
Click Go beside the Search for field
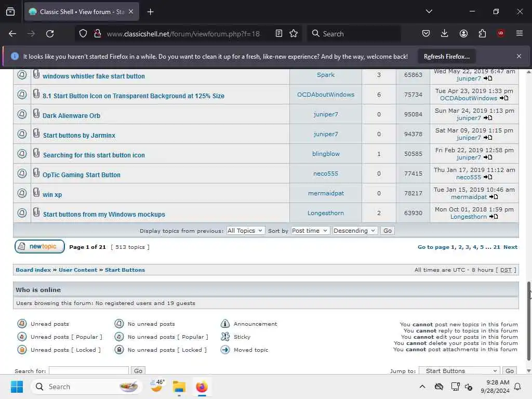(138, 371)
